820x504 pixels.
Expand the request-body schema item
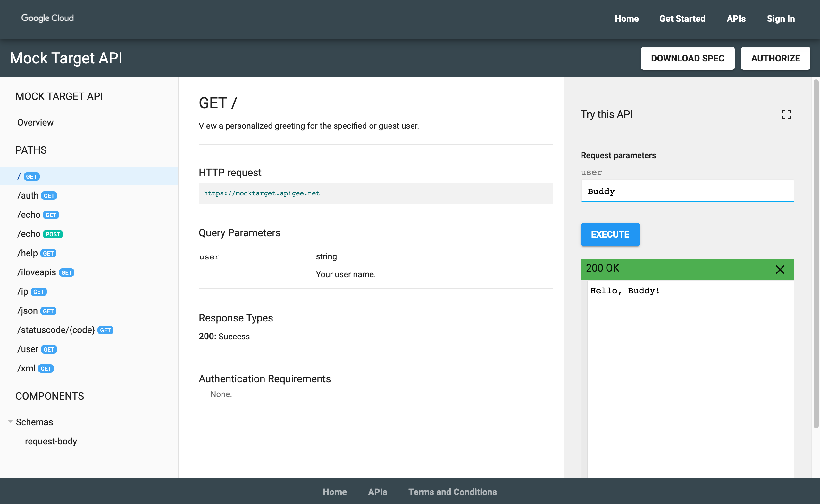coord(50,441)
